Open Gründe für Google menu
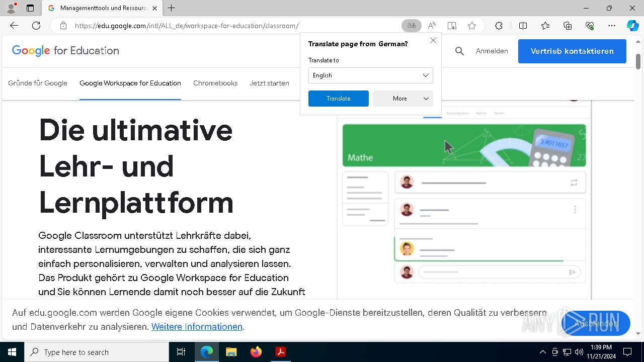This screenshot has width=644, height=362. (38, 83)
